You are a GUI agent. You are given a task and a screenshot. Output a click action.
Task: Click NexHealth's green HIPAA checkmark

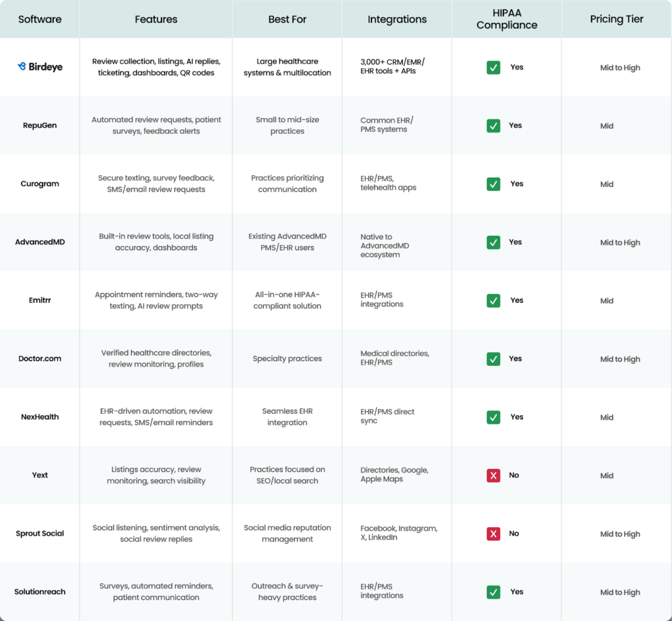tap(493, 417)
